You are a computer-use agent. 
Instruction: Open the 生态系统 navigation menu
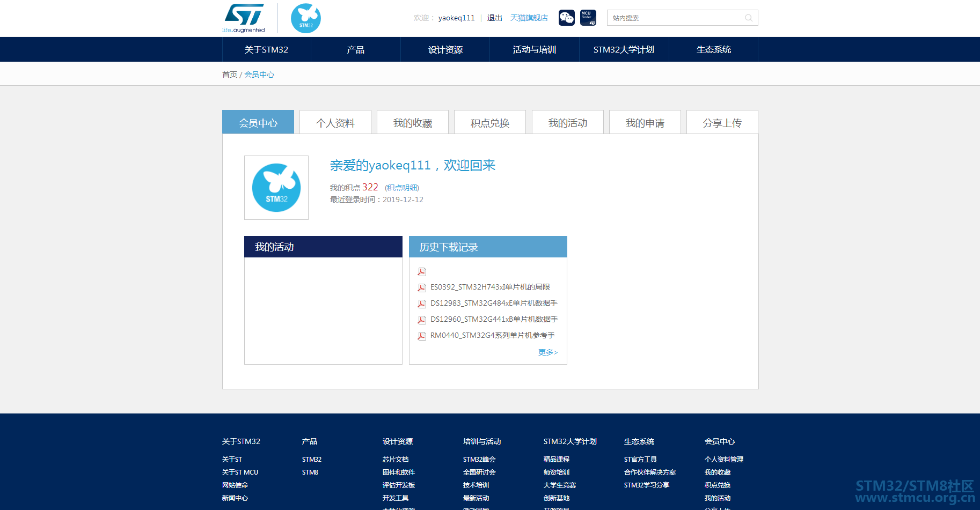714,49
